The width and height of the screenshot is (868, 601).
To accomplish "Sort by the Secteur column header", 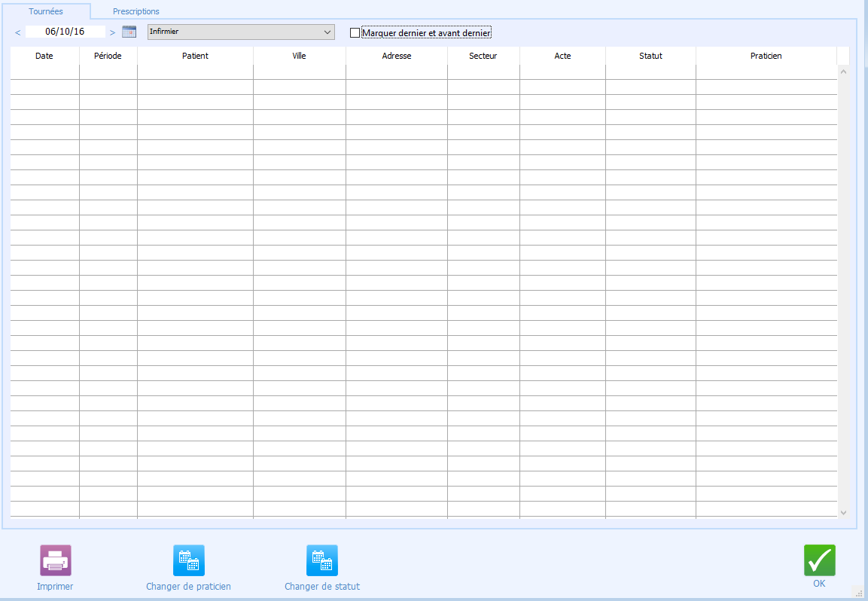I will click(x=483, y=56).
